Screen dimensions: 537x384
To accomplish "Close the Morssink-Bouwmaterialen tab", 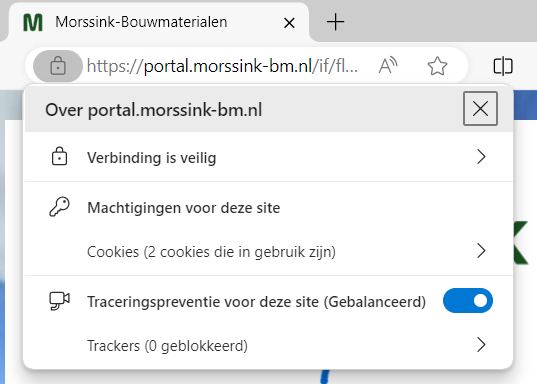I will (x=289, y=23).
